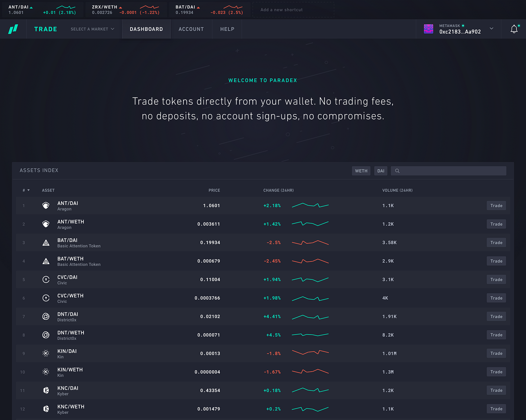
Task: Click the Kin icon in KIN/WETH row
Action: [x=46, y=372]
